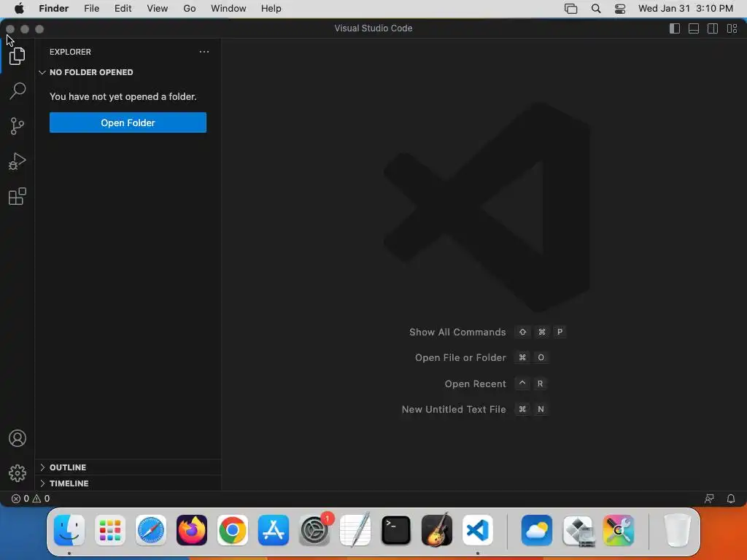
Task: Click the Visual Studio Code Dock icon
Action: tap(477, 530)
